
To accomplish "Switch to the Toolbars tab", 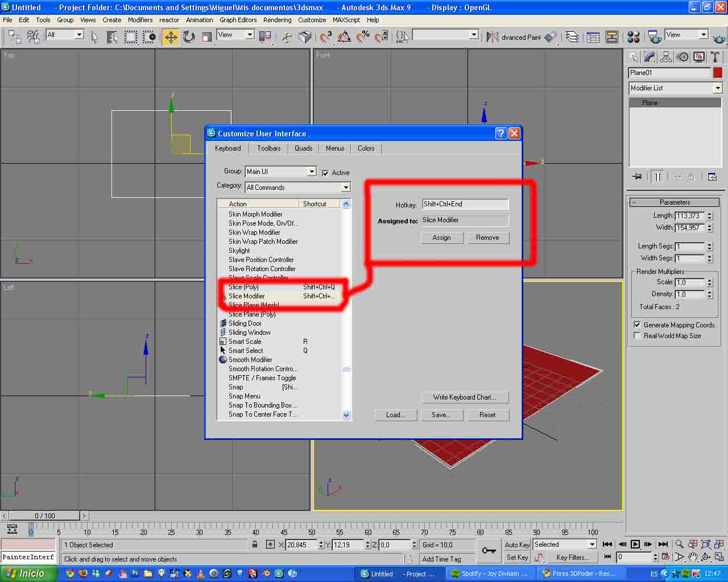I will pyautogui.click(x=268, y=148).
